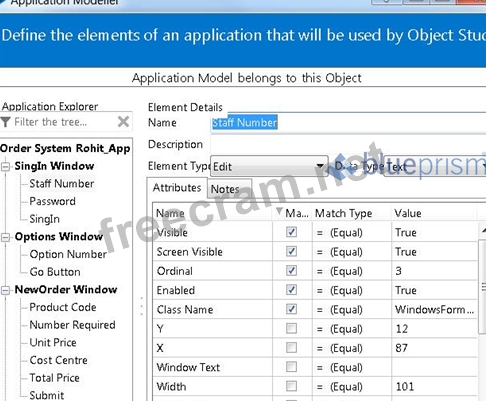The width and height of the screenshot is (486, 401).
Task: Click the Name column sort arrow icon
Action: click(279, 211)
